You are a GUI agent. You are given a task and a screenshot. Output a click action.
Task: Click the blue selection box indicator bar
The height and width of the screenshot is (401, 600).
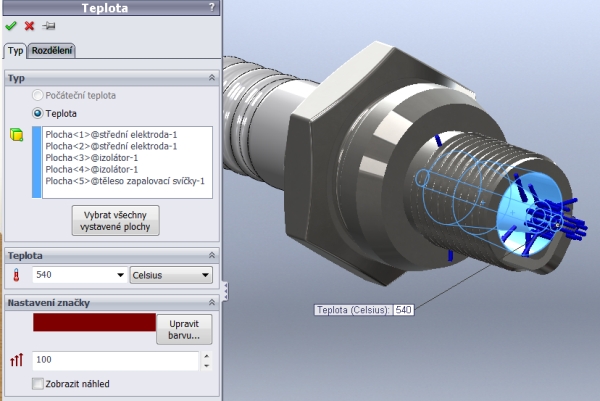37,162
